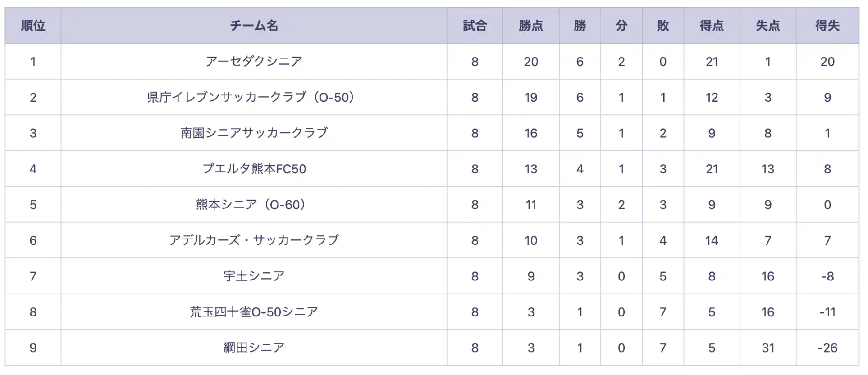Select the 31 goals conceded cell

click(768, 348)
